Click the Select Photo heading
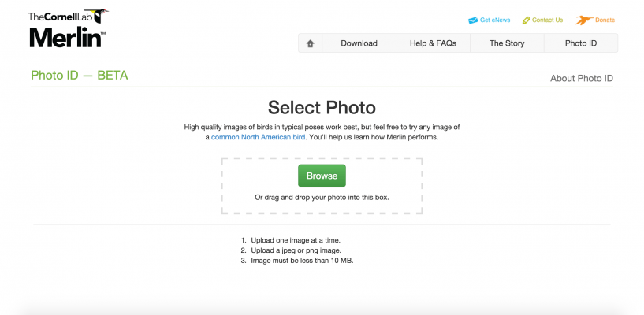The width and height of the screenshot is (644, 315). [322, 108]
